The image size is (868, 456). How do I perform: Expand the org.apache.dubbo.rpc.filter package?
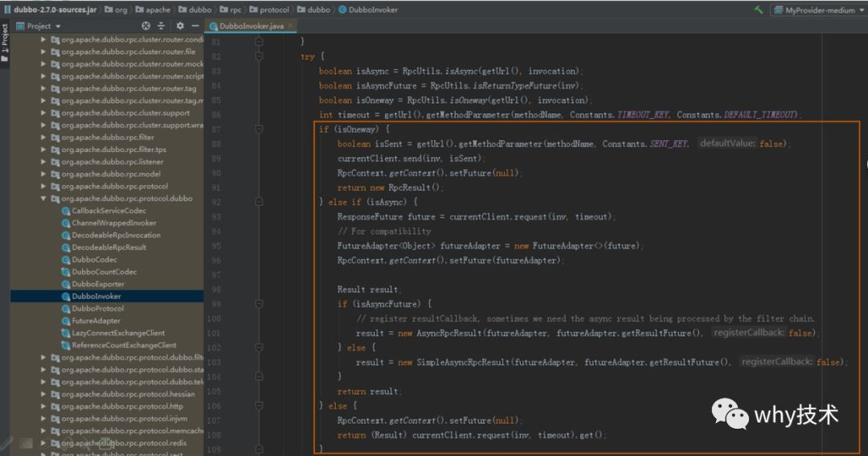pyautogui.click(x=44, y=137)
